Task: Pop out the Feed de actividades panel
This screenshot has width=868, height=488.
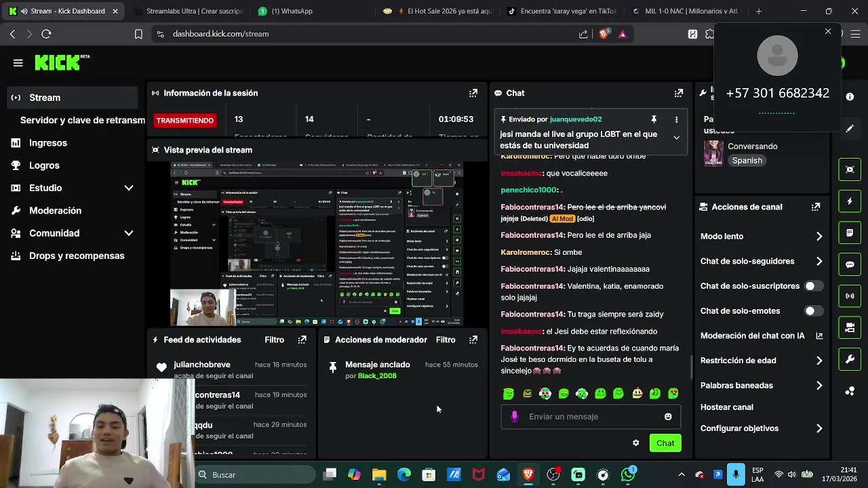Action: pos(302,340)
